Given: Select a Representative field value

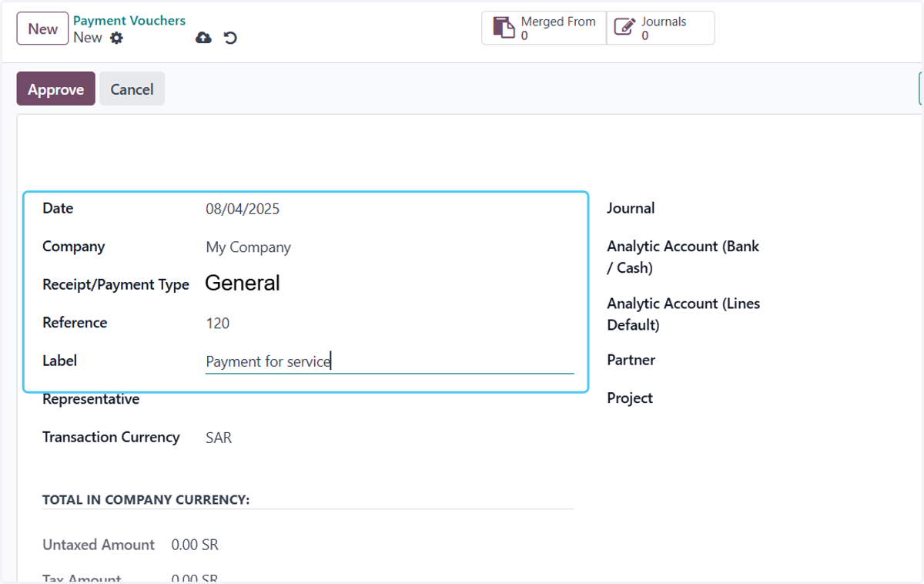Looking at the screenshot, I should [390, 399].
